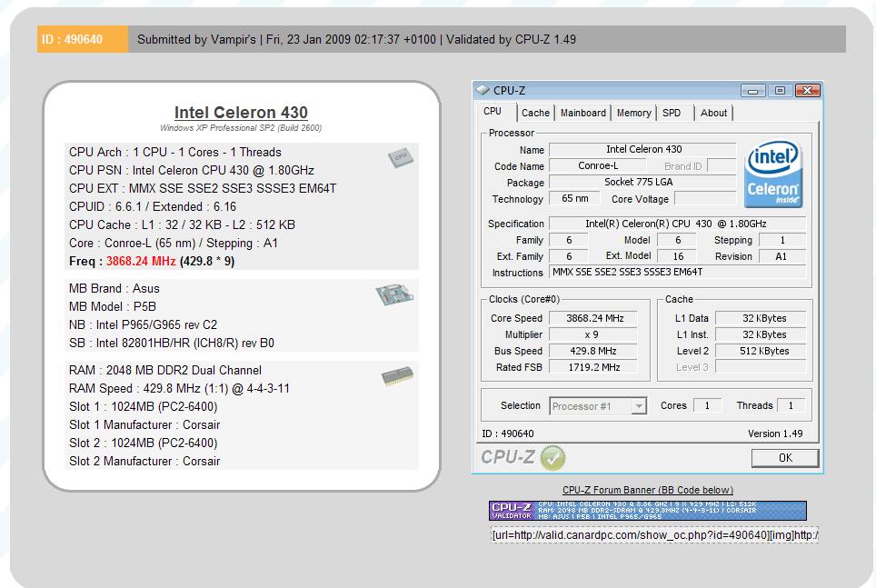Click the Technology field 65 nm
This screenshot has height=588, width=876.
[x=574, y=198]
